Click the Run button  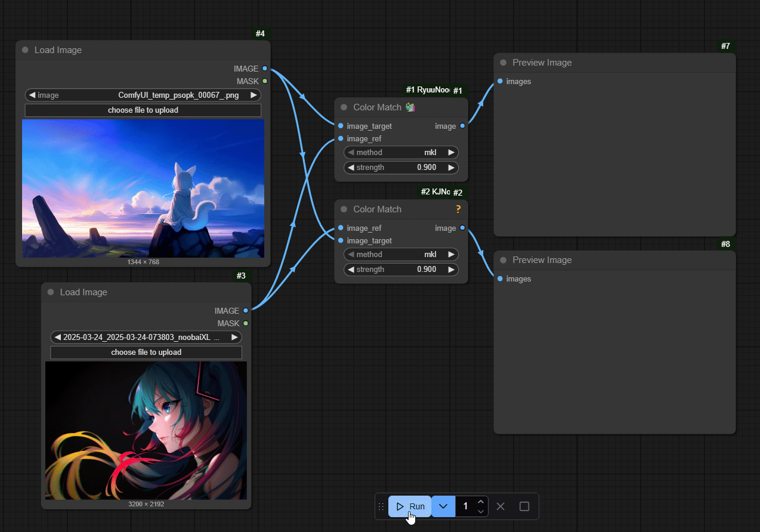click(x=409, y=506)
